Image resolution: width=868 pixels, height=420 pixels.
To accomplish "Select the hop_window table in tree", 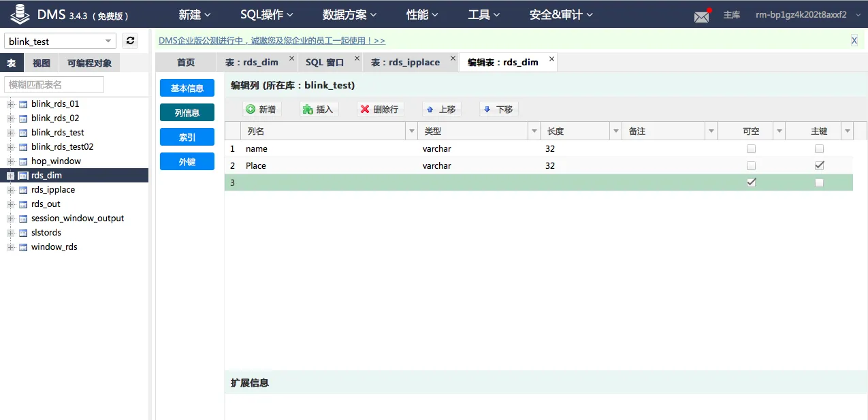I will pyautogui.click(x=56, y=161).
